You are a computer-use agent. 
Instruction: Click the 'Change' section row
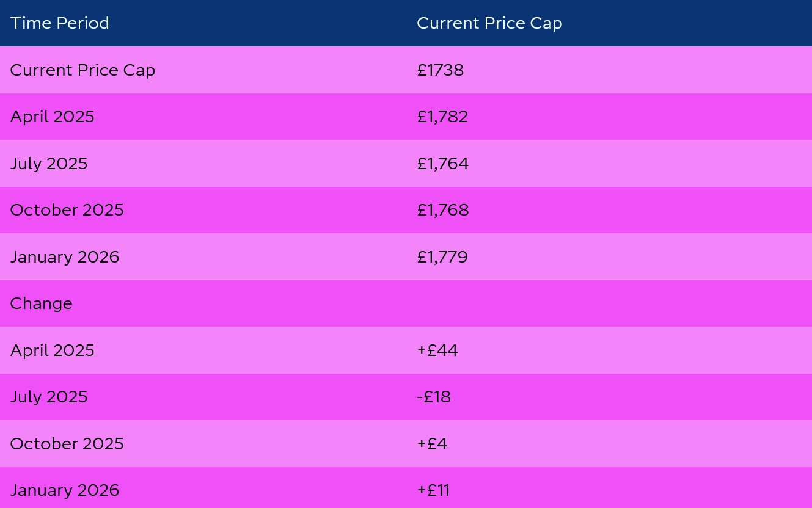pyautogui.click(x=406, y=303)
